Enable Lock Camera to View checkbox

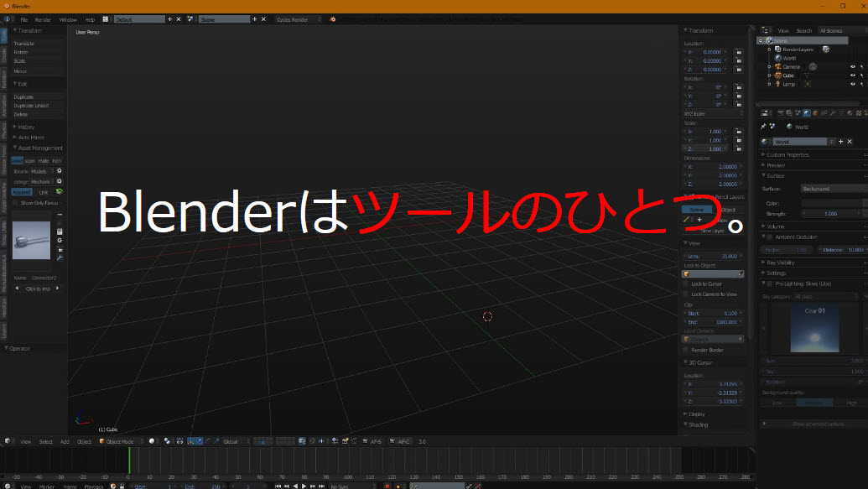686,294
